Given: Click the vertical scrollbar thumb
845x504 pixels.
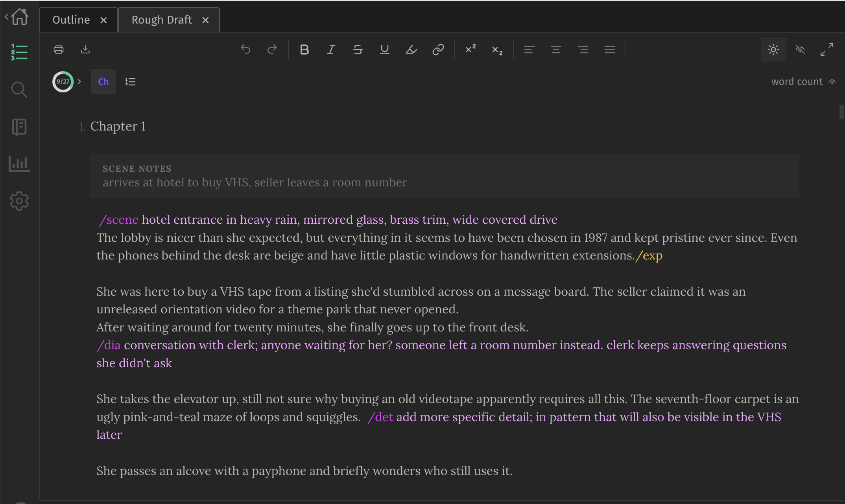Looking at the screenshot, I should (x=841, y=112).
